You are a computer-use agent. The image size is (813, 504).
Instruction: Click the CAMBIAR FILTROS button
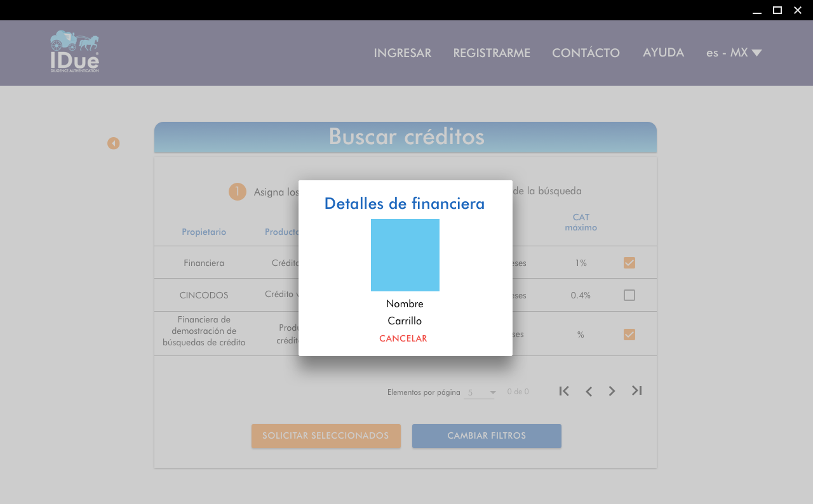487,436
